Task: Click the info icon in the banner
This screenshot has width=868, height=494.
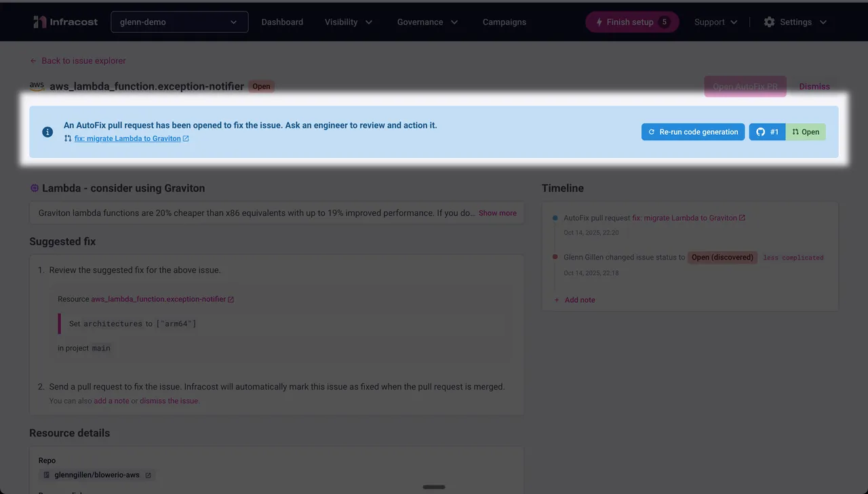Action: (47, 132)
